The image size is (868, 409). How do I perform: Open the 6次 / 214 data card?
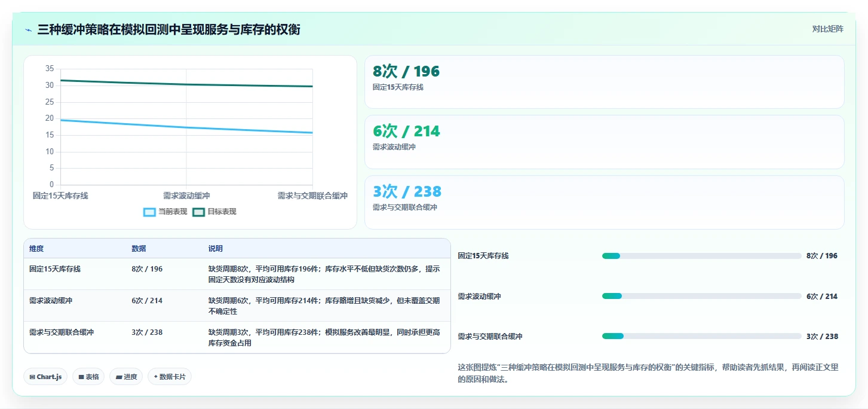coord(604,142)
